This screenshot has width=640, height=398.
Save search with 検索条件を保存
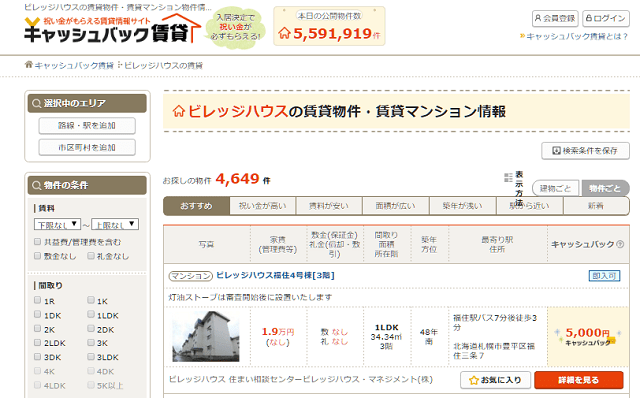click(x=585, y=151)
